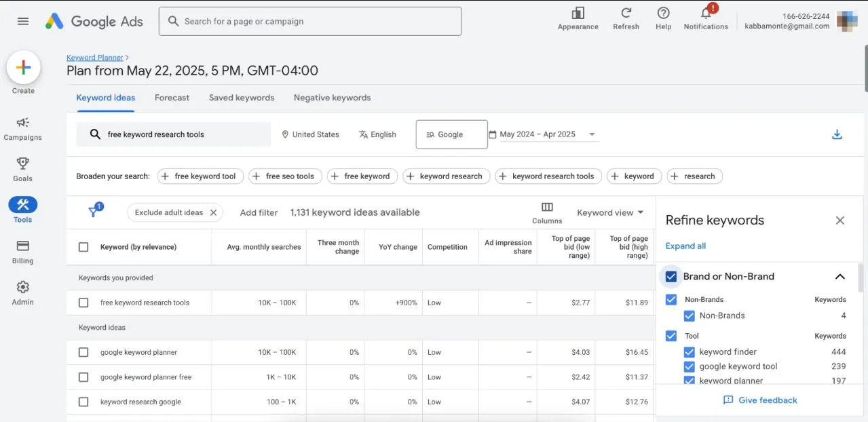Open Negative keywords tab
Image resolution: width=868 pixels, height=422 pixels.
[x=332, y=98]
